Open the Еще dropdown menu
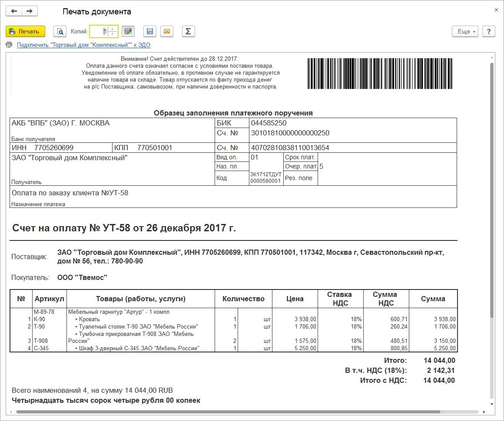Screen dimensions: 504x421 465,32
